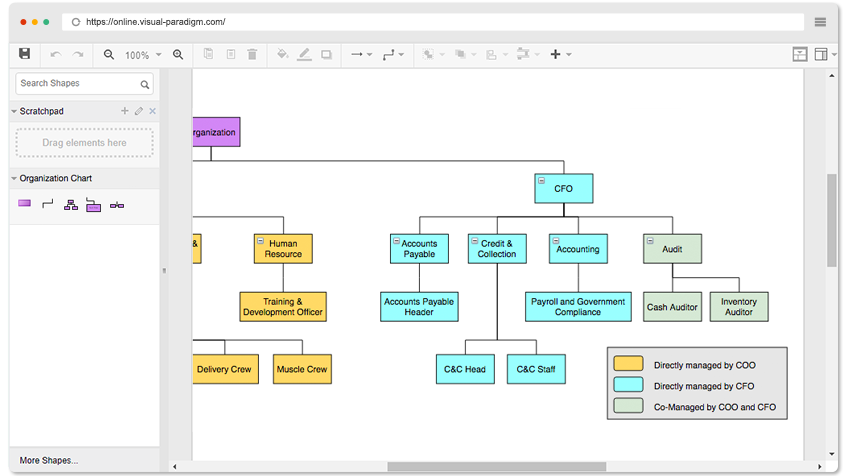This screenshot has height=476, width=848.
Task: Click the yellow COO legend swatch
Action: point(628,363)
